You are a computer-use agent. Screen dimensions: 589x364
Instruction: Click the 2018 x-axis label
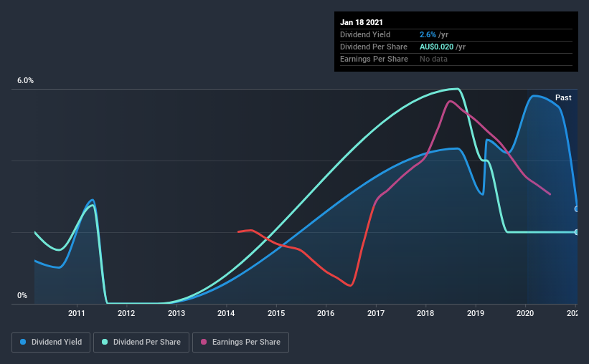click(425, 313)
